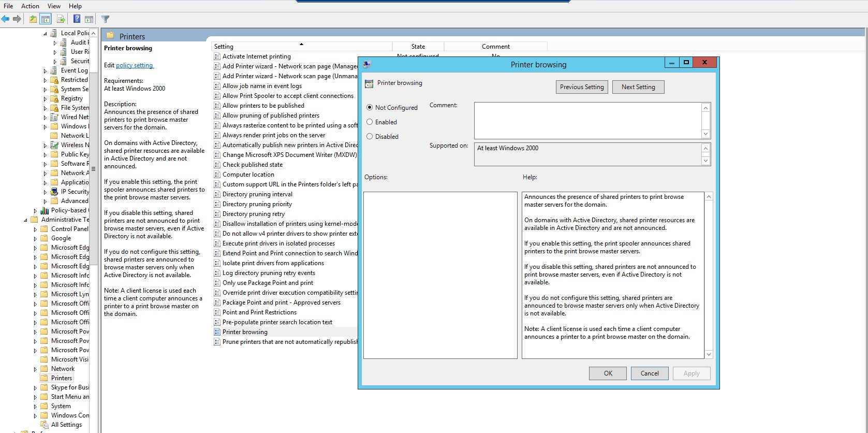Click the gray Forward arrow in toolbar
Image resolution: width=868 pixels, height=433 pixels.
[x=17, y=19]
